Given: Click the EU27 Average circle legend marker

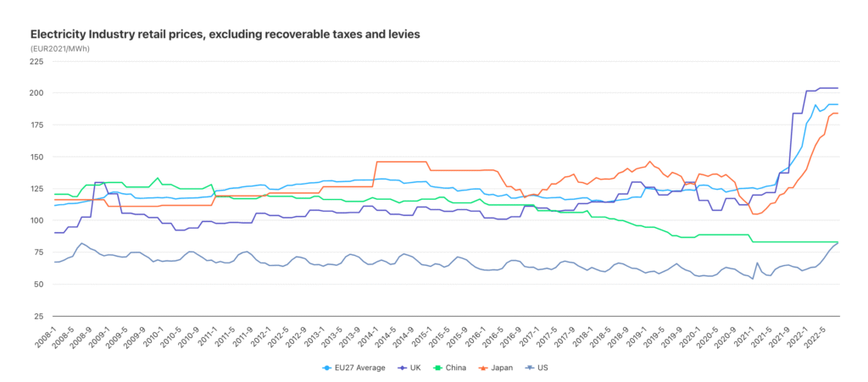Looking at the screenshot, I should (328, 368).
